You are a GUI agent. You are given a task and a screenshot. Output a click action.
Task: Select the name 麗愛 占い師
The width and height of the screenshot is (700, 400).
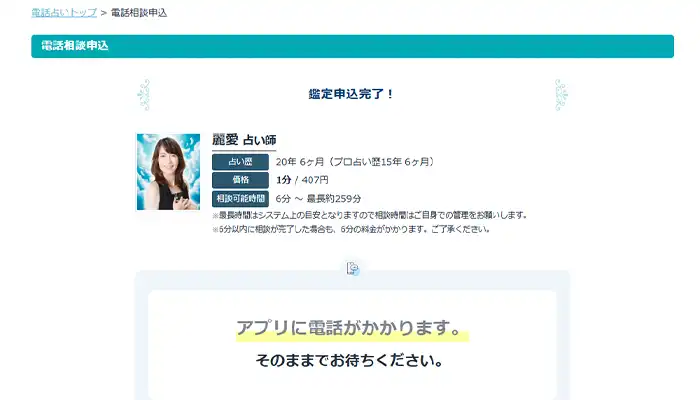(244, 140)
